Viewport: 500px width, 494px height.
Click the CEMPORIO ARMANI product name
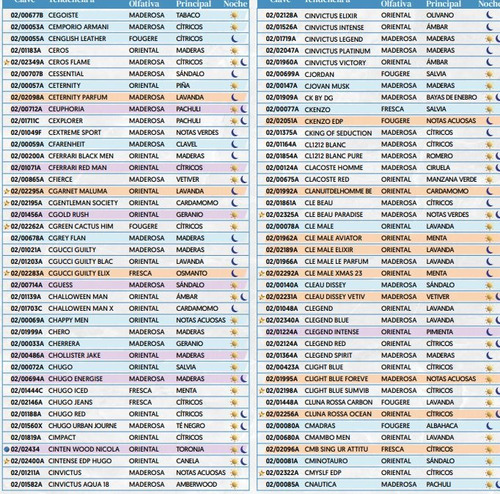coord(78,27)
